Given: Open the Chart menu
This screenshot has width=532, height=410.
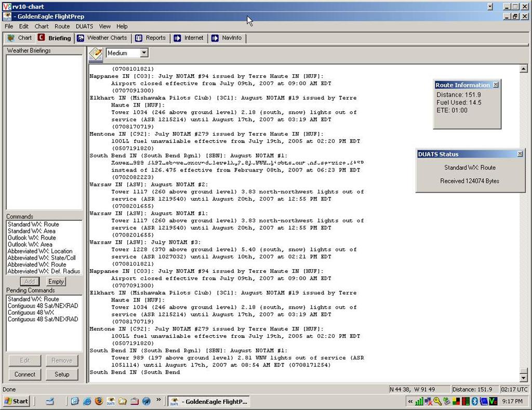Looking at the screenshot, I should pos(42,26).
